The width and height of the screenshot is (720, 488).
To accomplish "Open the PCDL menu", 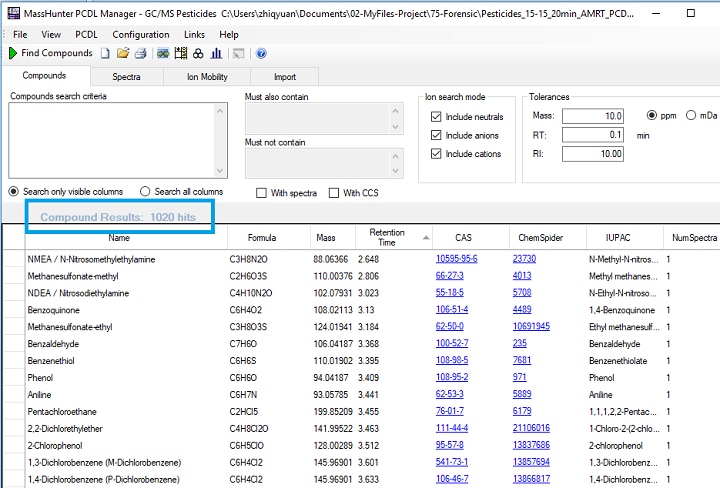I will (x=87, y=35).
